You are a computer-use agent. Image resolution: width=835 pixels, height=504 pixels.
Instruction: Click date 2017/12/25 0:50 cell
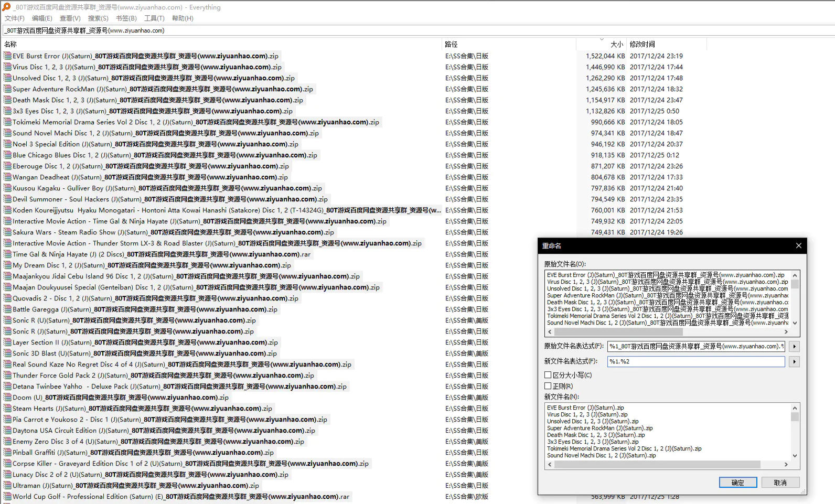click(x=655, y=111)
